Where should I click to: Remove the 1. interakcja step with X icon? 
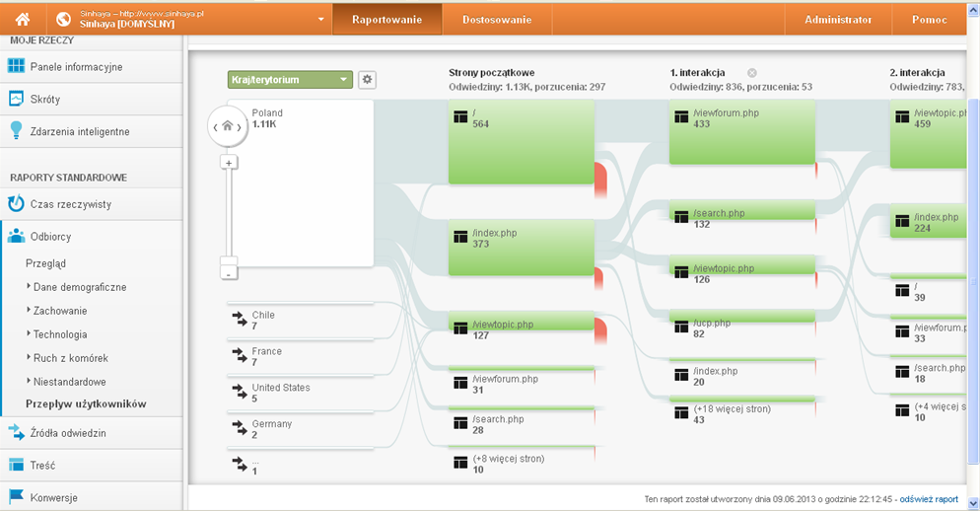click(x=751, y=73)
